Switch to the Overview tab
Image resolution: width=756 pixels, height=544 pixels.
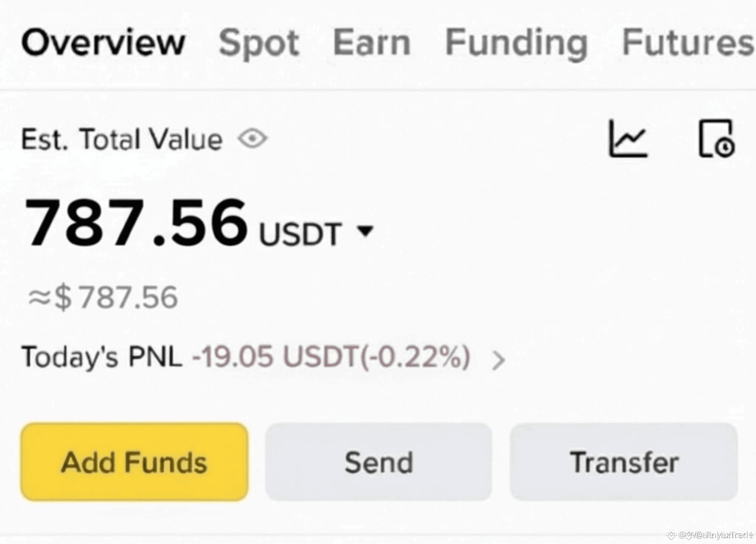(103, 43)
